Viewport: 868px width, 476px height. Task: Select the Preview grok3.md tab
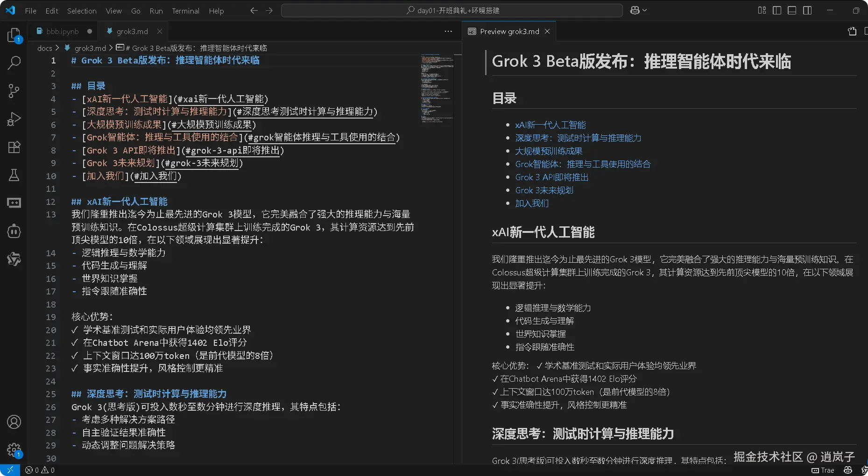pos(509,31)
